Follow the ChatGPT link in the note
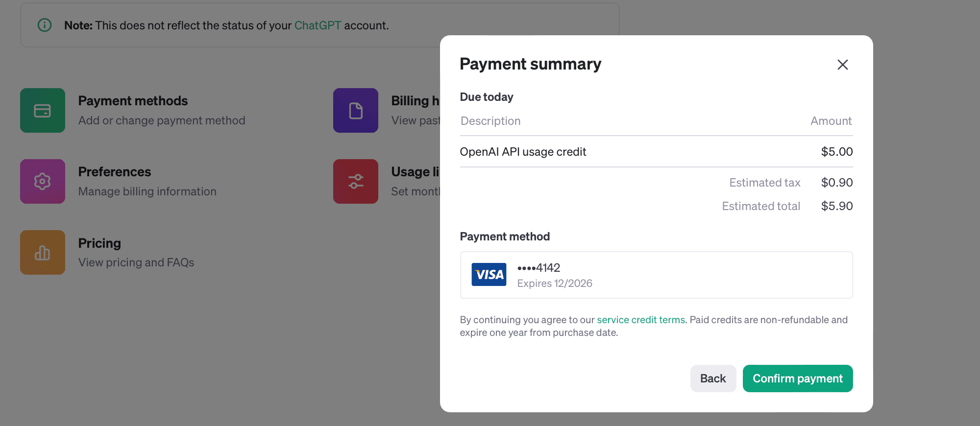The image size is (980, 426). (318, 25)
